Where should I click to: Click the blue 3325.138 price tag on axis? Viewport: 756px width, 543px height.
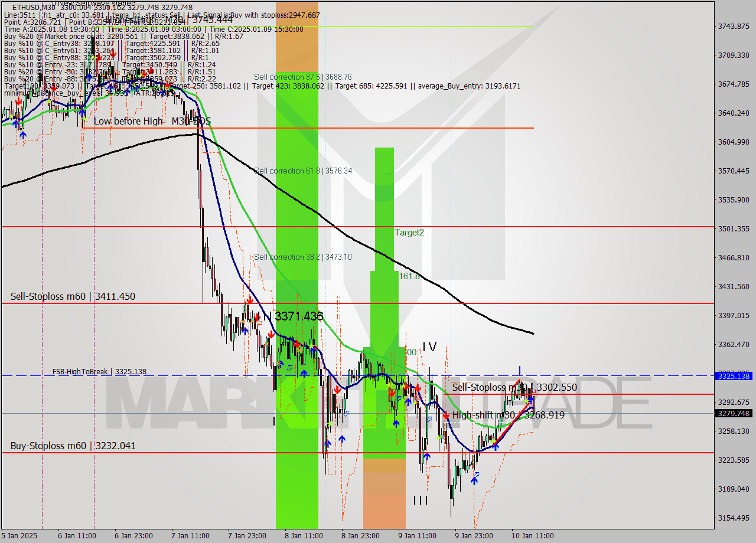[734, 376]
